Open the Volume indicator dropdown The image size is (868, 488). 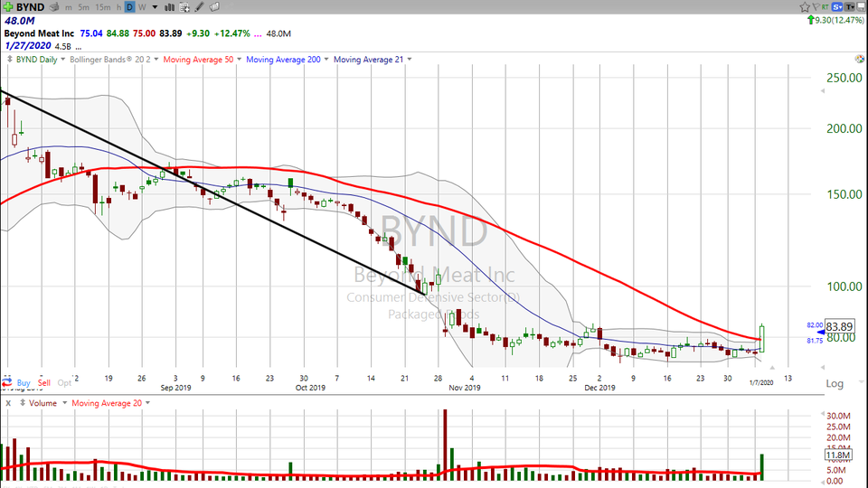point(64,403)
